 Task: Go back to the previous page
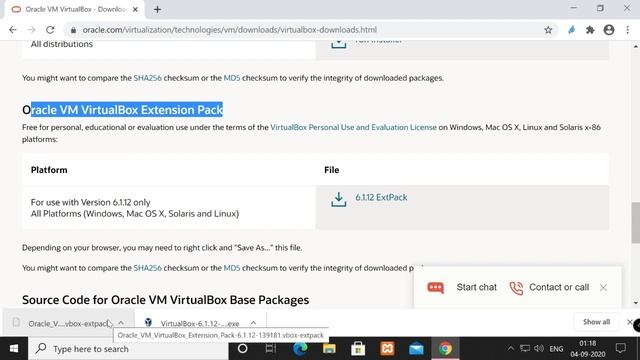point(13,30)
